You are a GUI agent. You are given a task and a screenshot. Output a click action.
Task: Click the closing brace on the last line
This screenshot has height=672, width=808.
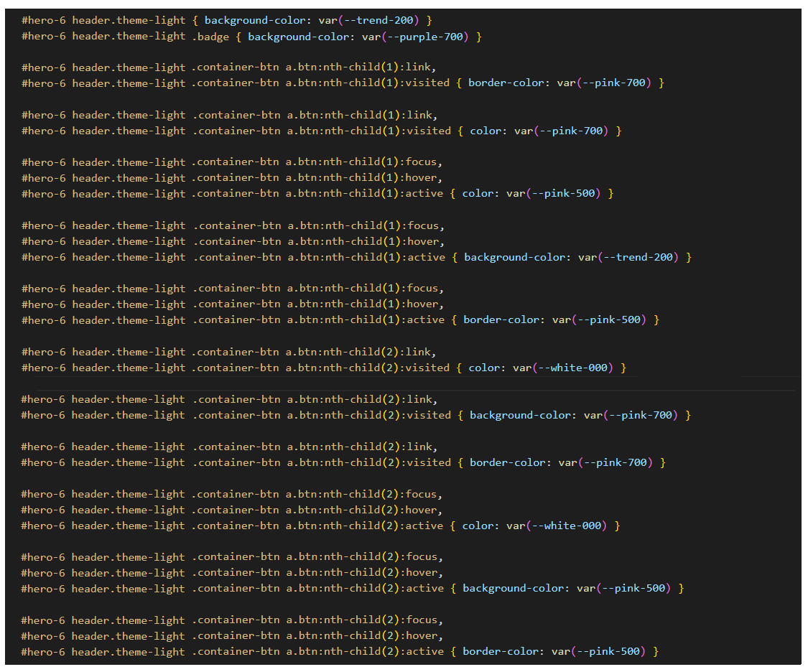click(x=656, y=652)
